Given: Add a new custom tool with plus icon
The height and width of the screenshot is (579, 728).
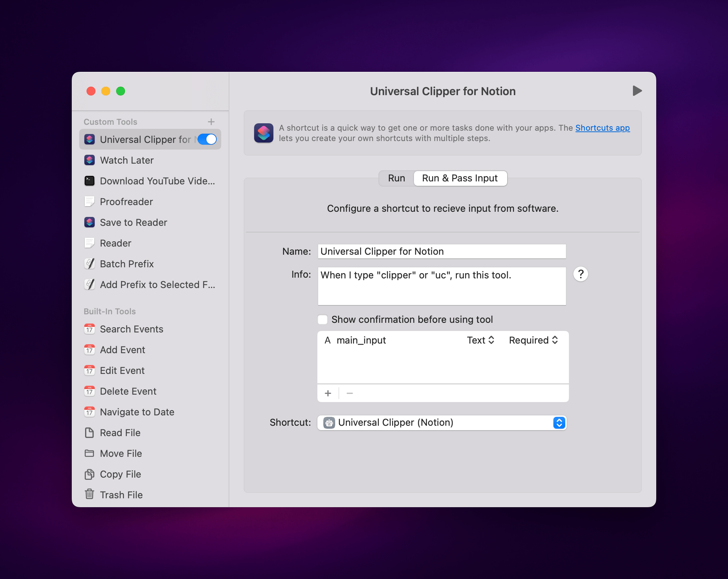Looking at the screenshot, I should tap(211, 122).
